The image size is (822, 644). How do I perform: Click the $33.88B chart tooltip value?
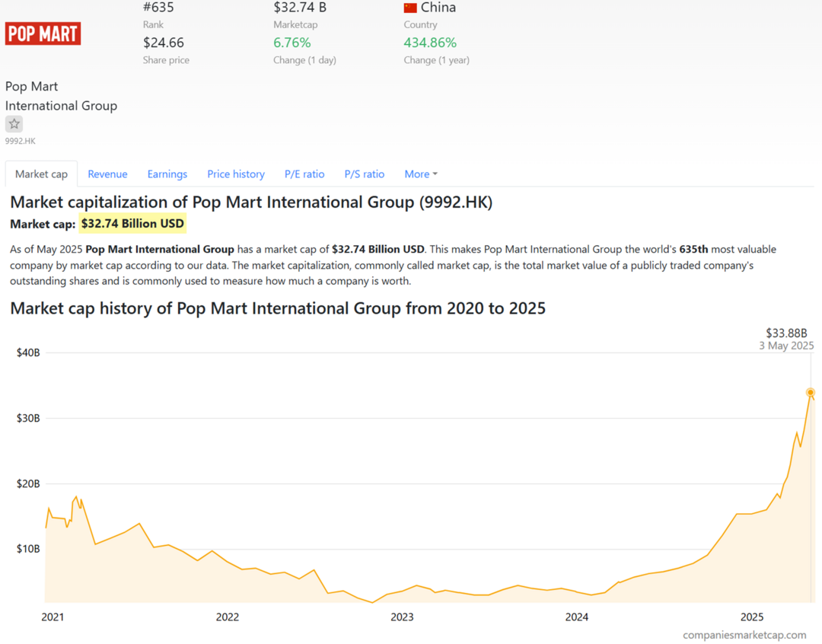(786, 333)
